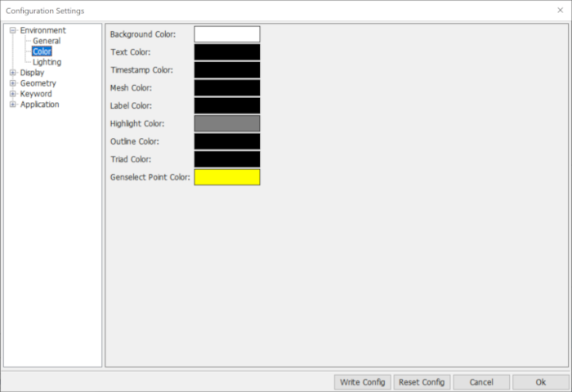Open the Text Color swatch
This screenshot has width=572, height=392.
pos(227,52)
